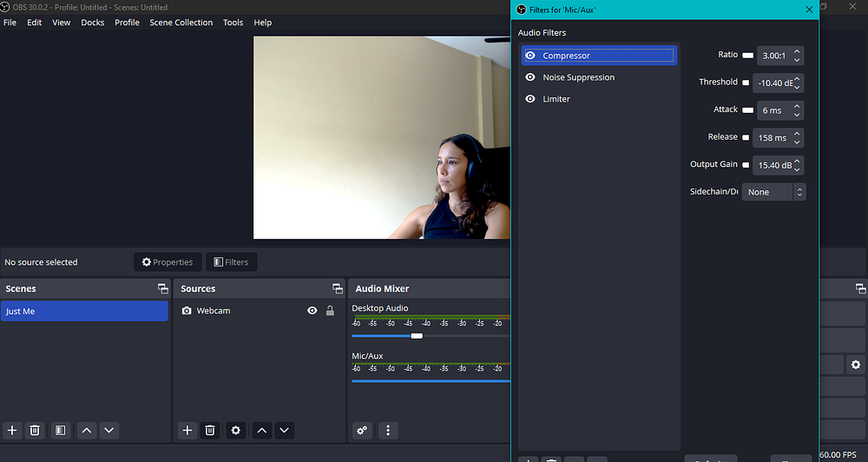Open Audio Mixer three-dot menu
The width and height of the screenshot is (868, 462).
tap(388, 430)
